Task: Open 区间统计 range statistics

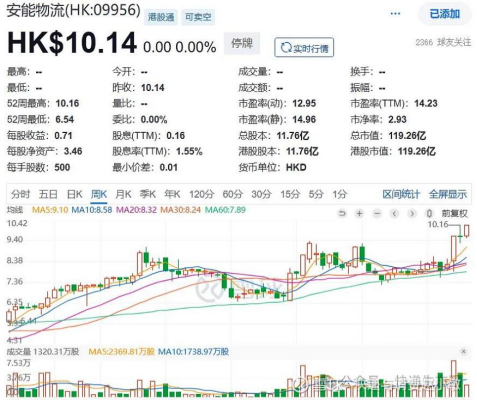Action: coord(401,194)
